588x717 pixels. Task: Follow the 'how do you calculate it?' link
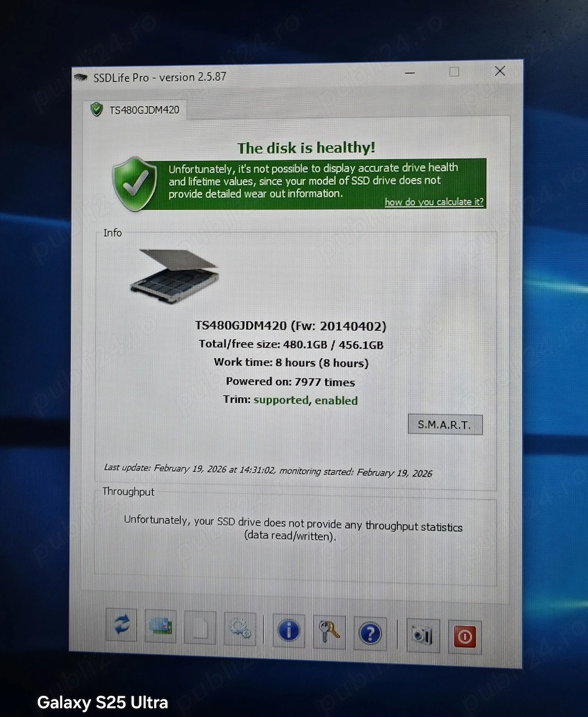[x=433, y=202]
